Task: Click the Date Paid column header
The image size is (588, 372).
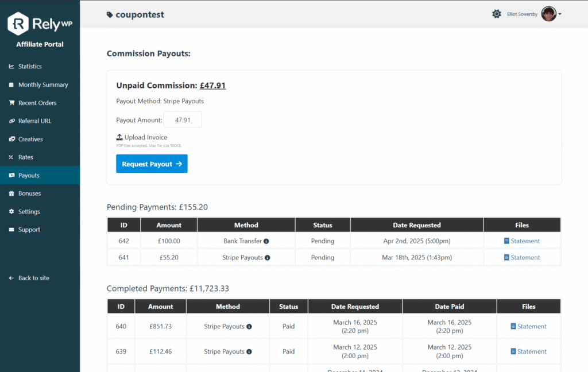Action: (x=449, y=307)
